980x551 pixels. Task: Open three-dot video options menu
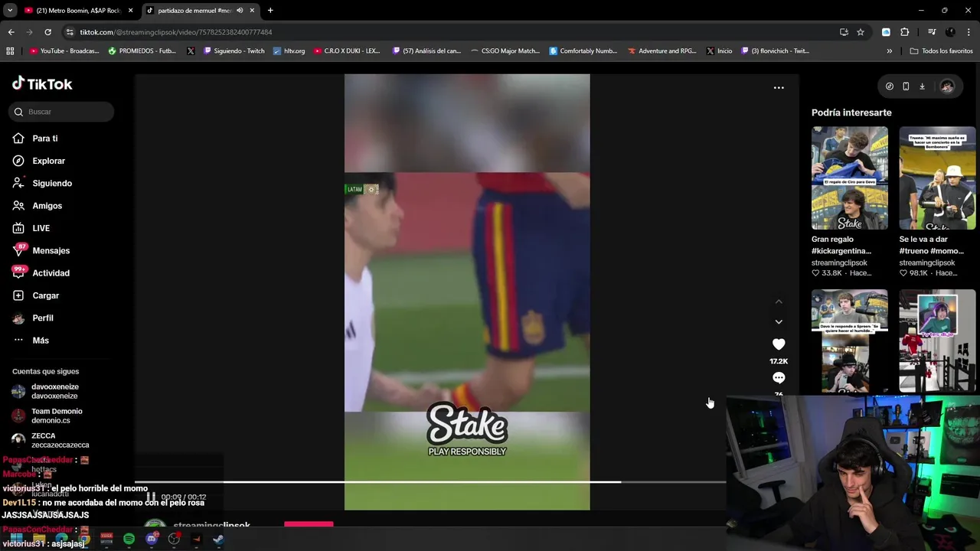[x=779, y=87]
